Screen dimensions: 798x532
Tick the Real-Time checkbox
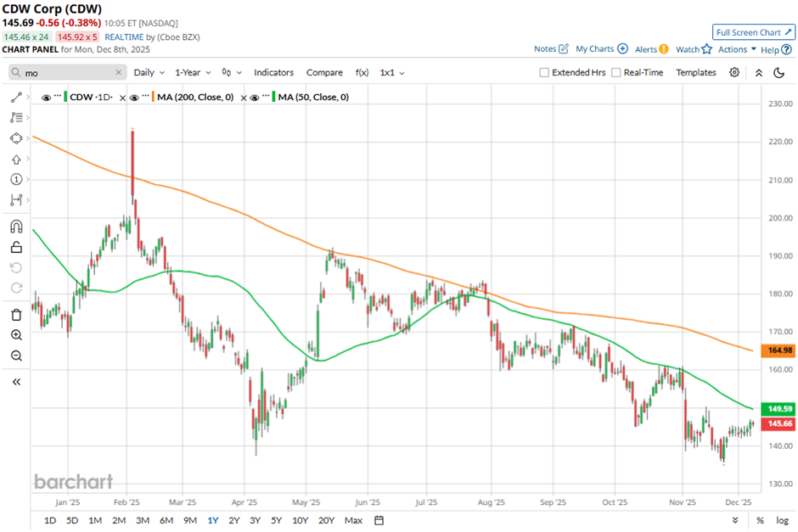click(615, 73)
